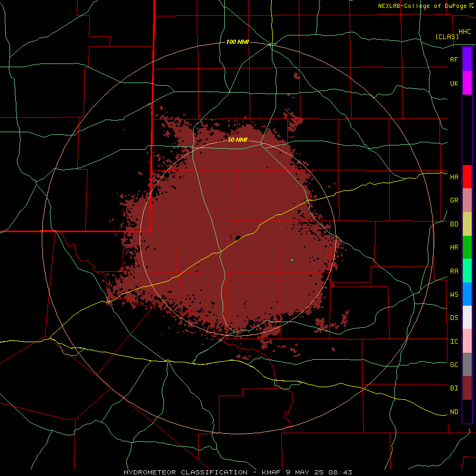Click the ND black legend swatch

[467, 411]
